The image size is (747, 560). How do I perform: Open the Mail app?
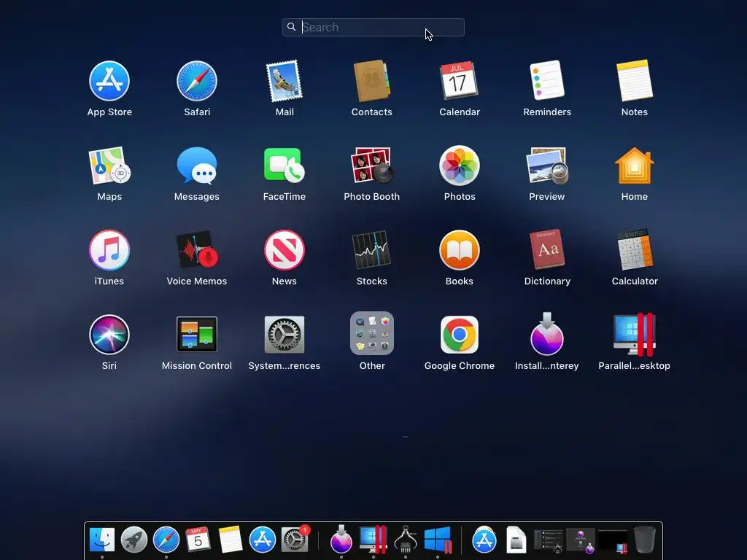pyautogui.click(x=285, y=81)
